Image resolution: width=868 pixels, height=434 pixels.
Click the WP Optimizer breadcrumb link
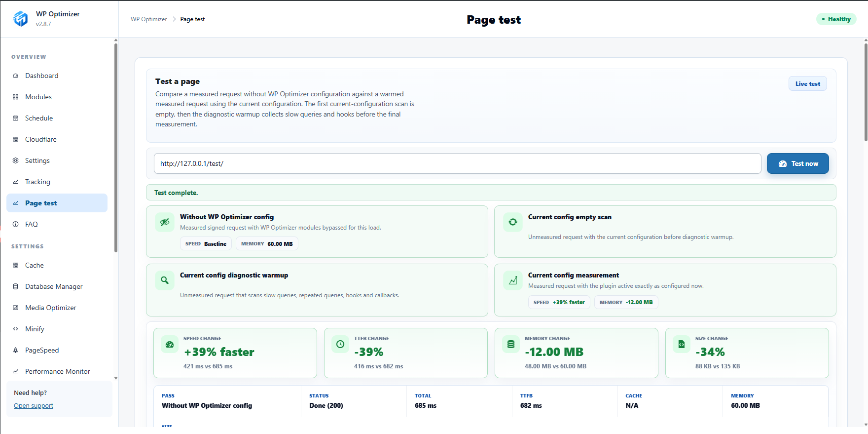coord(149,19)
